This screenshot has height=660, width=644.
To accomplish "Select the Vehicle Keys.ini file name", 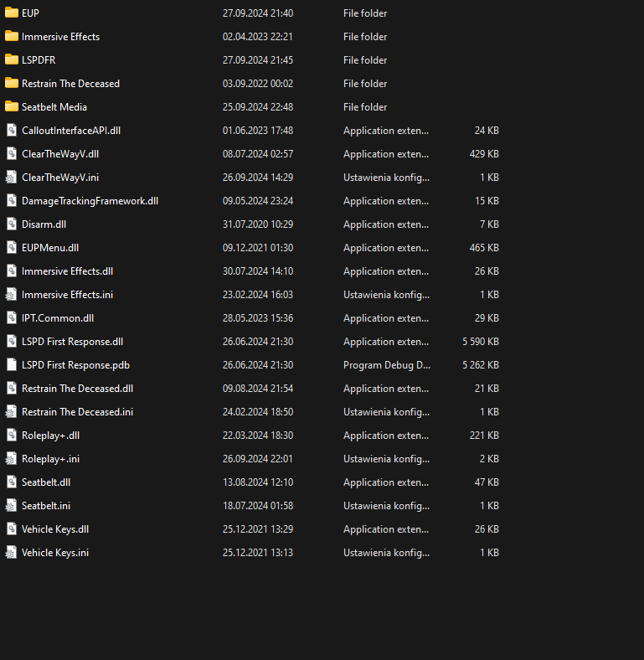I will point(55,553).
